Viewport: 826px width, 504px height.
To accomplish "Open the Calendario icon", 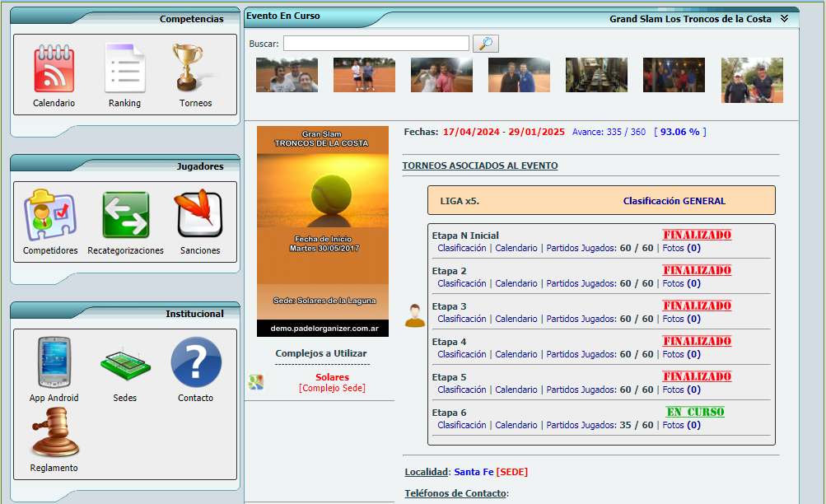I will (x=54, y=68).
